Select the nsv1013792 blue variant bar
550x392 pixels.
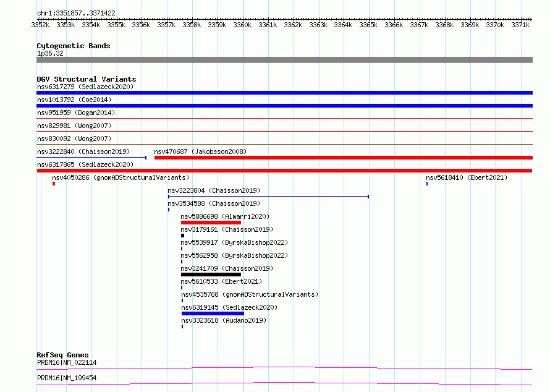(284, 106)
